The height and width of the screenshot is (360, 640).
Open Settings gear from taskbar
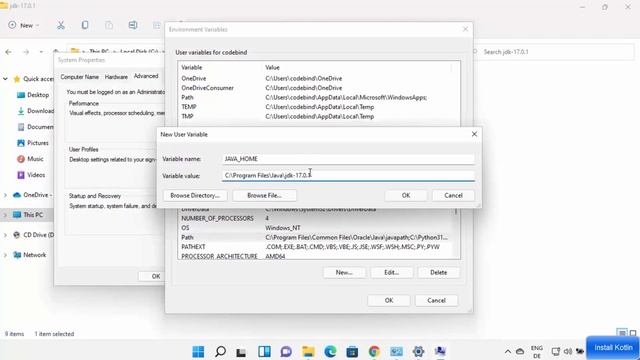pyautogui.click(x=418, y=351)
